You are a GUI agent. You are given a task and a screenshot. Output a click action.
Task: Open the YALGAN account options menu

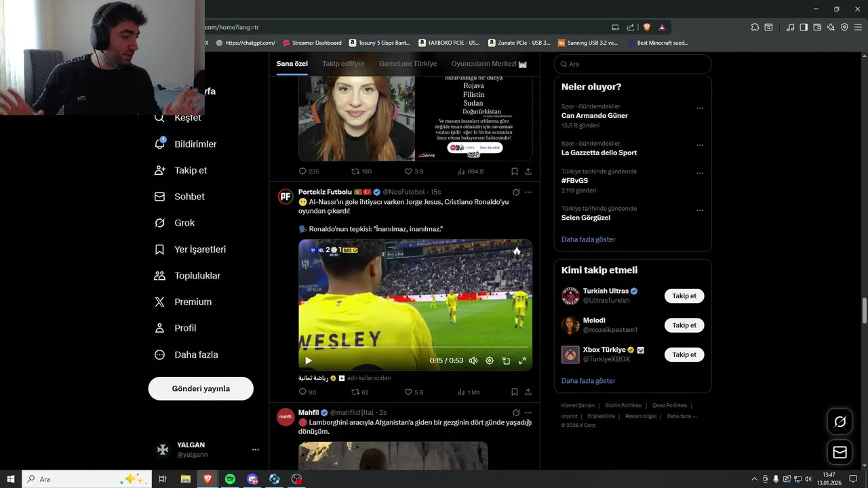pos(256,449)
